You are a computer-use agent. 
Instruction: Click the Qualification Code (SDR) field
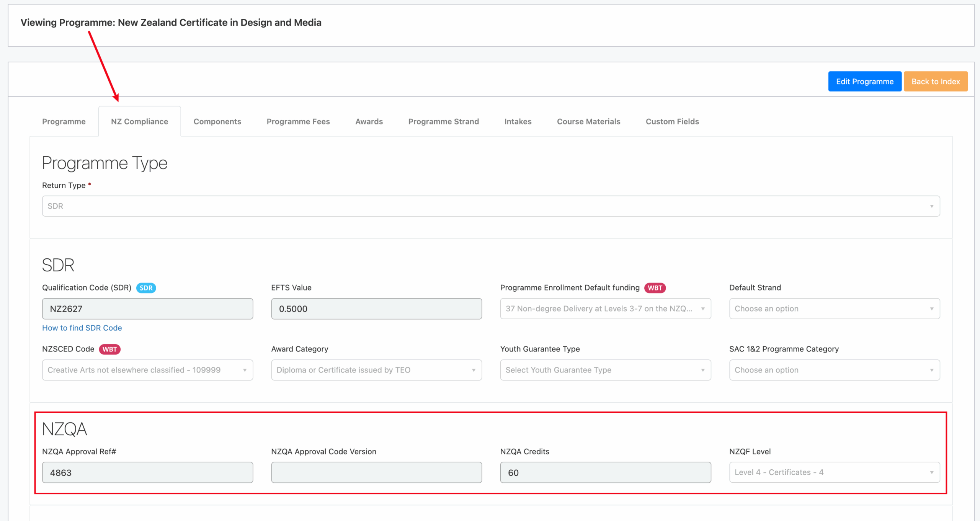tap(147, 309)
